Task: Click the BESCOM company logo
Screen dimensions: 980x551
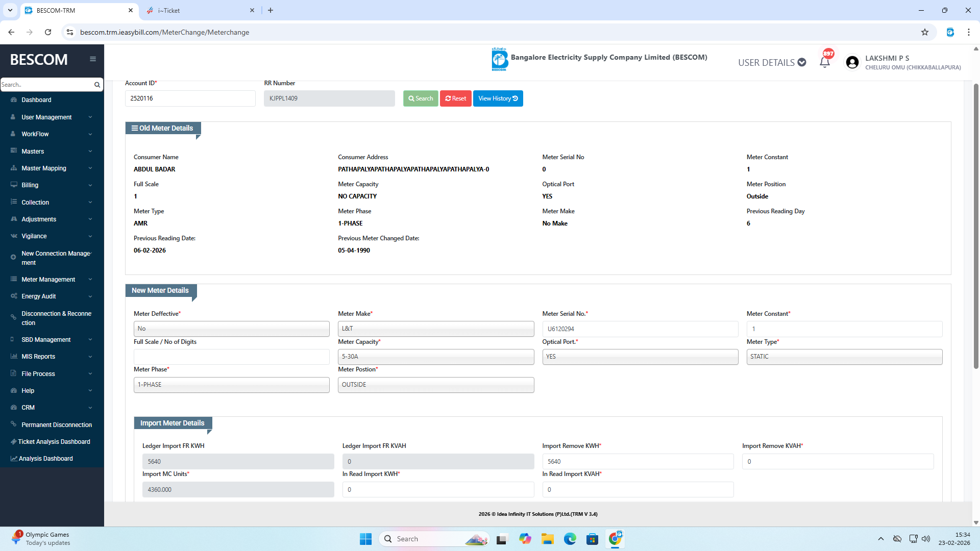Action: coord(499,59)
